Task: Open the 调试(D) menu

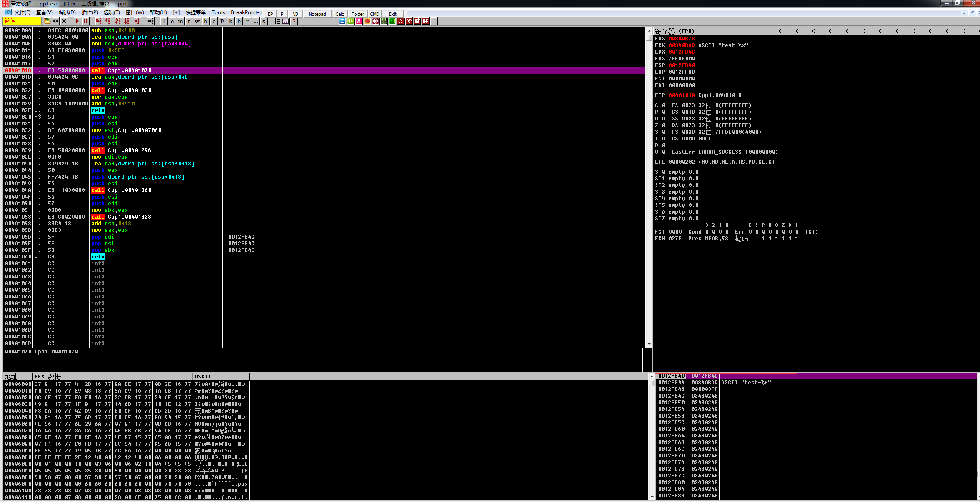Action: [67, 12]
